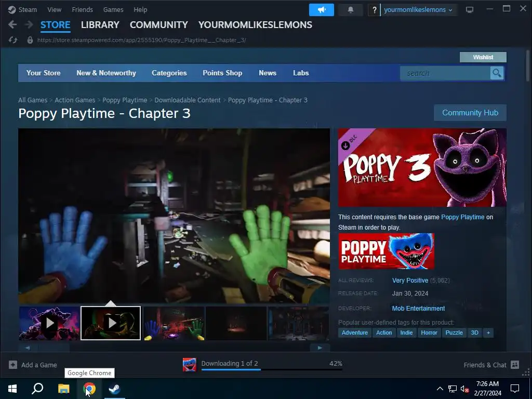Click the Add a Game plus icon
The width and height of the screenshot is (532, 399).
coord(13,365)
